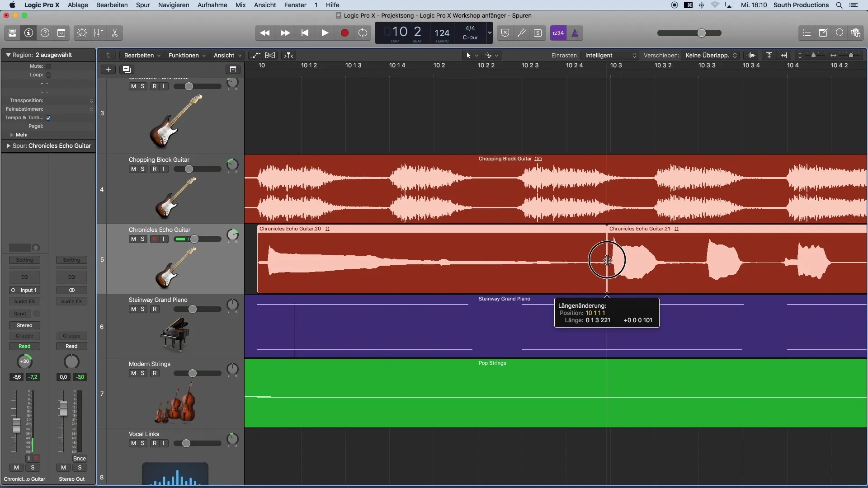Open the Ablage menu

[78, 5]
